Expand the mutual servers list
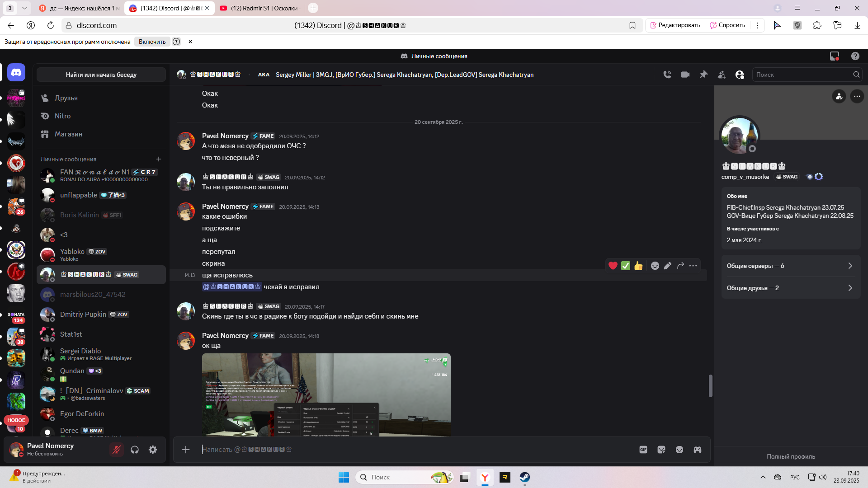Image resolution: width=868 pixels, height=488 pixels. point(790,266)
